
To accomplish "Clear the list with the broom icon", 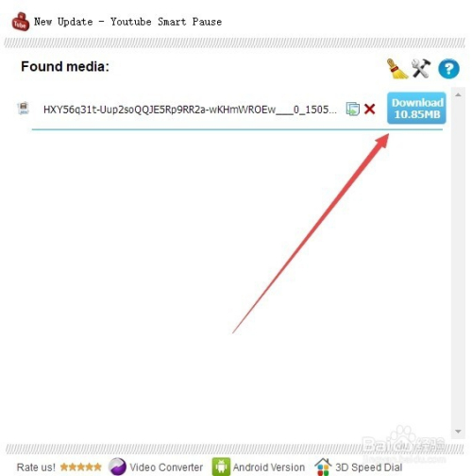I will pos(396,68).
